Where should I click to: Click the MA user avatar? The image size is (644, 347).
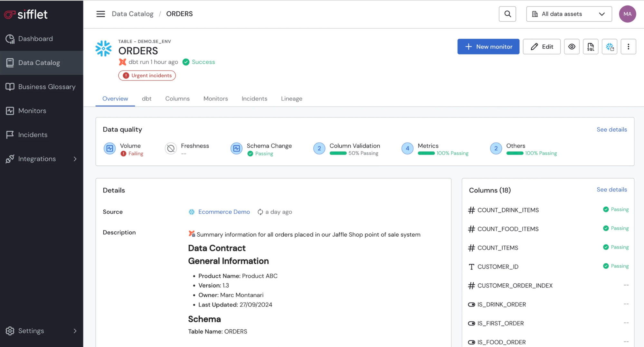coord(627,14)
